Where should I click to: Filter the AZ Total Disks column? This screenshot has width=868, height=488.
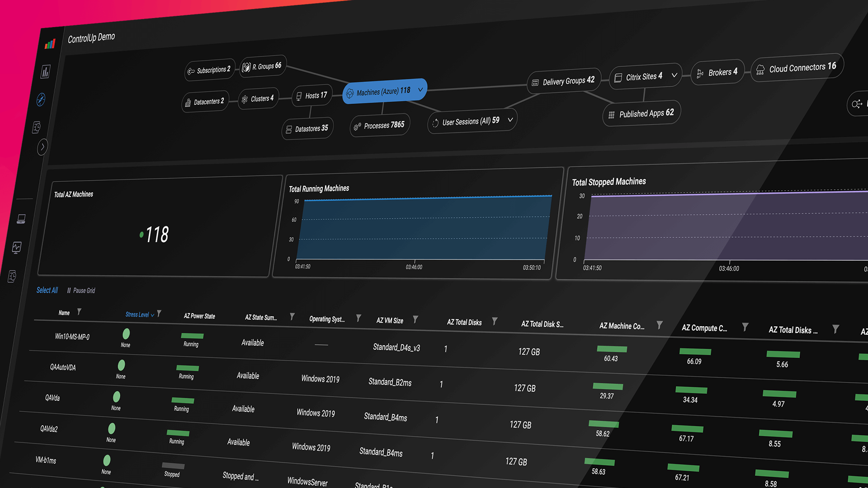(495, 321)
